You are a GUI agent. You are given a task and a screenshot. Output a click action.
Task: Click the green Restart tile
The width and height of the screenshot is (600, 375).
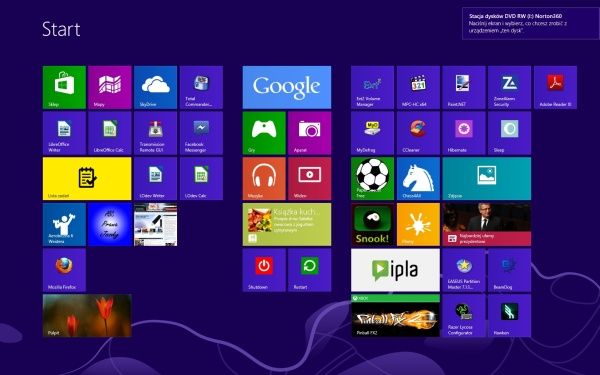click(310, 270)
